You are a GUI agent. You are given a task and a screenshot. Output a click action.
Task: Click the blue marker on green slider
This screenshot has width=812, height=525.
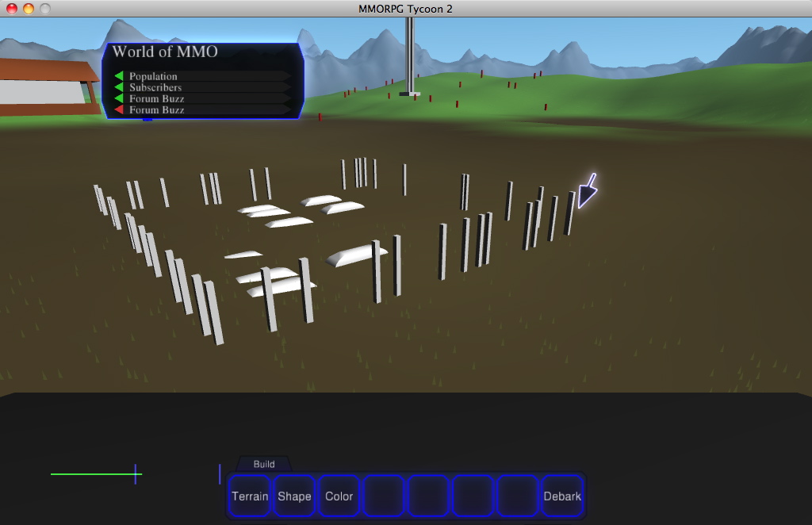[x=136, y=473]
